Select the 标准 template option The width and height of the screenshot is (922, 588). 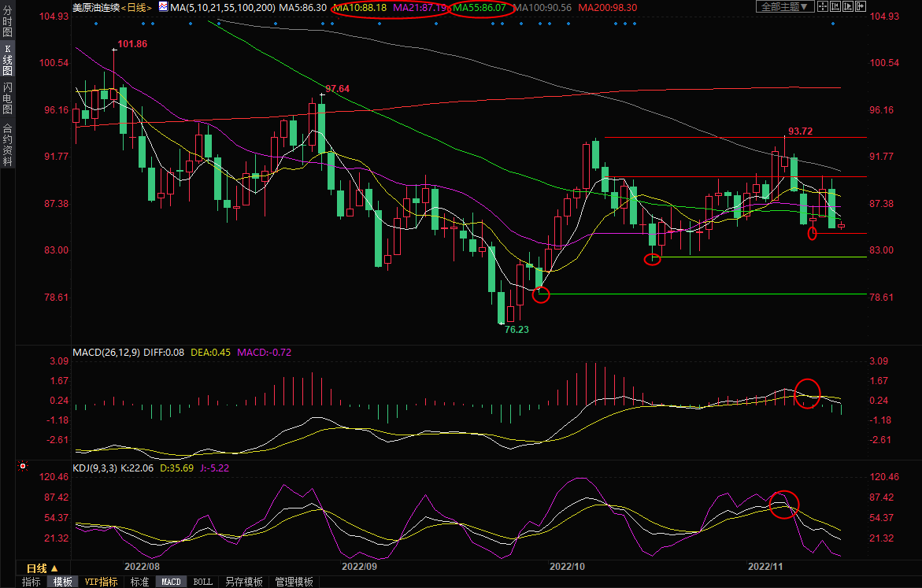point(139,582)
